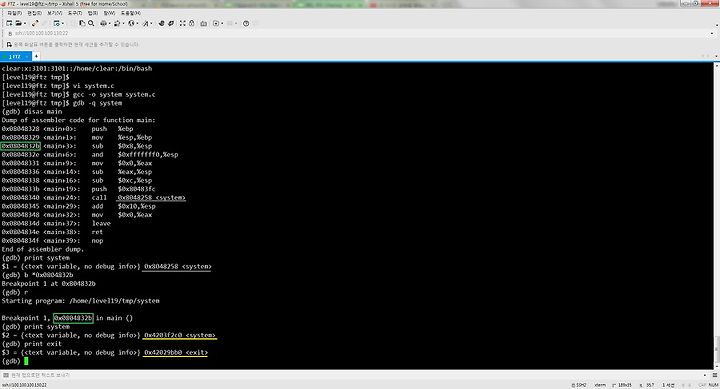Click the 'Starting program: /home/level19/tmp/system' line
Screen dimensions: 720x389
pyautogui.click(x=80, y=301)
